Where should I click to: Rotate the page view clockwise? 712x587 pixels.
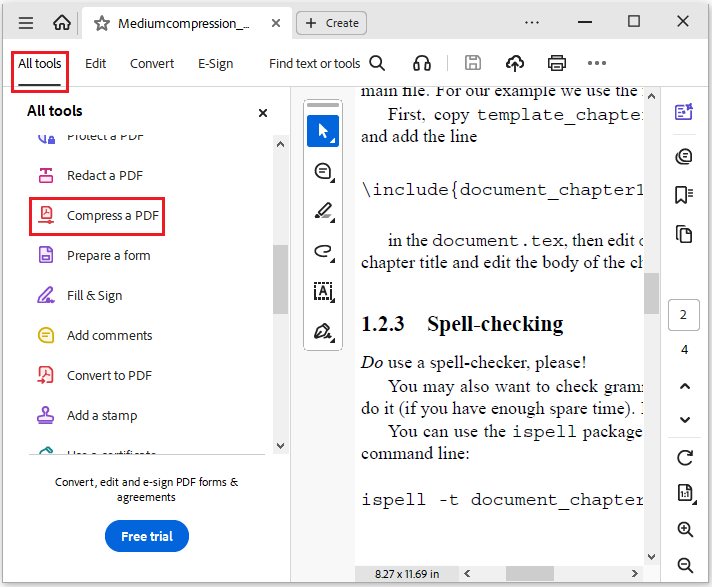[685, 458]
